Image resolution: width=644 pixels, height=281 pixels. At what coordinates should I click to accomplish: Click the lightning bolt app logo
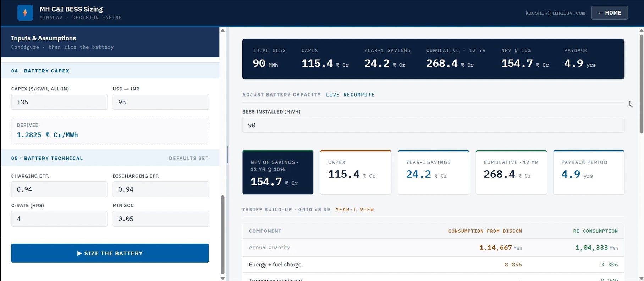point(25,13)
